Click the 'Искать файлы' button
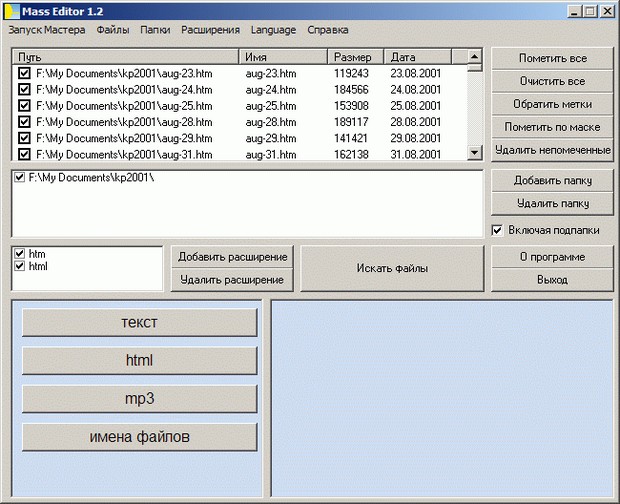 tap(392, 268)
